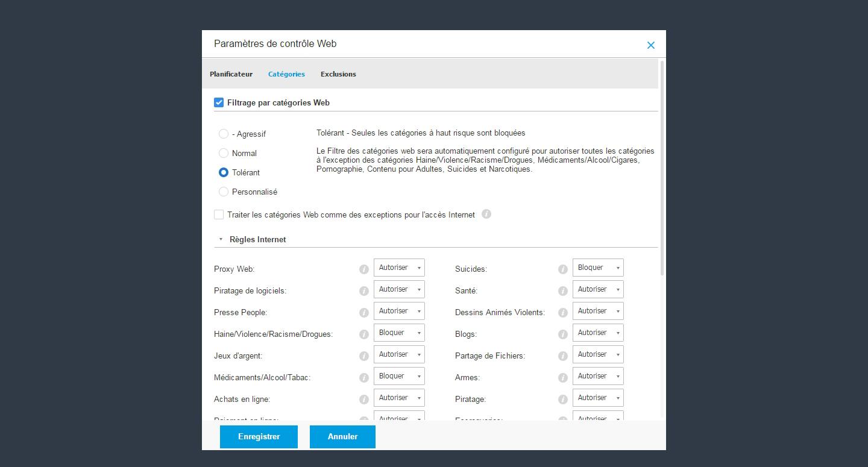
Task: Open the Santé rule dropdown
Action: [x=598, y=289]
